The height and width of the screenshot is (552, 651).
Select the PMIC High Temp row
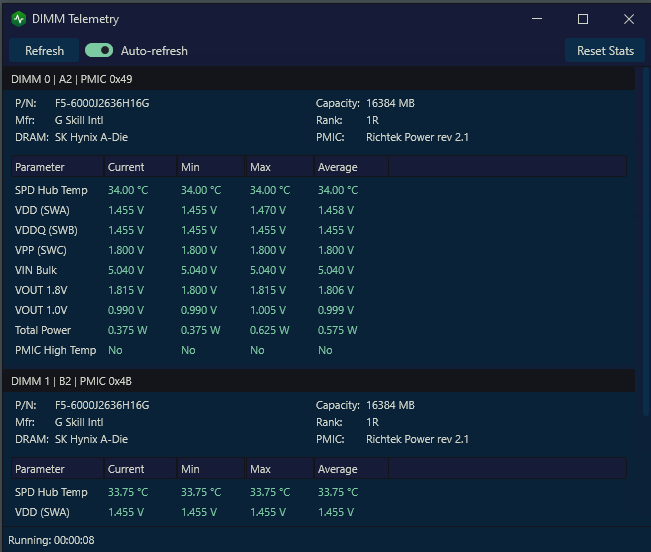click(x=318, y=350)
